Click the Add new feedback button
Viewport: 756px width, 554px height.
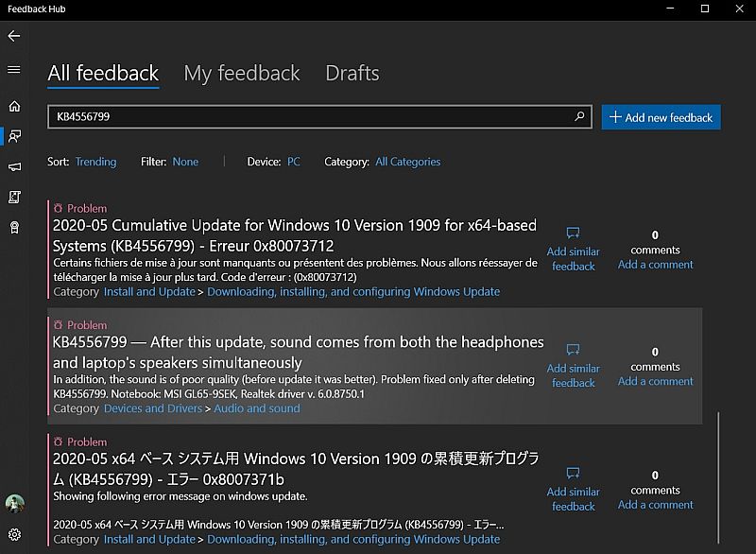tap(661, 117)
